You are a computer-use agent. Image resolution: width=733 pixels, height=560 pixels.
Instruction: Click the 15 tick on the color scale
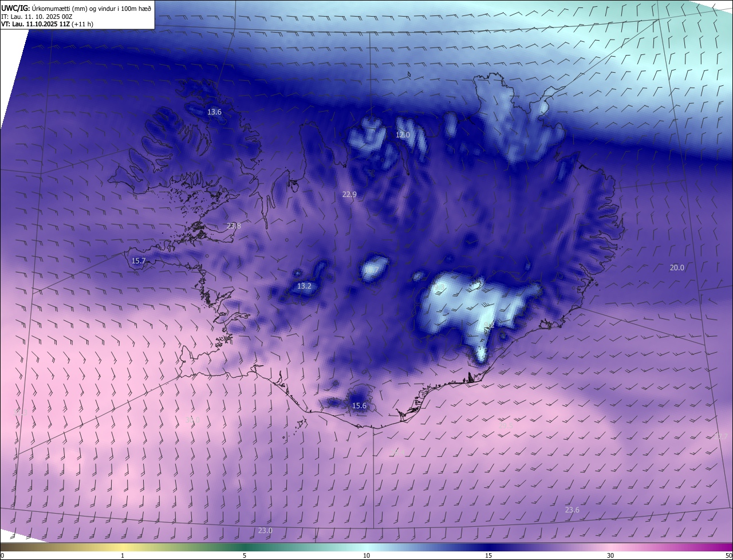488,555
